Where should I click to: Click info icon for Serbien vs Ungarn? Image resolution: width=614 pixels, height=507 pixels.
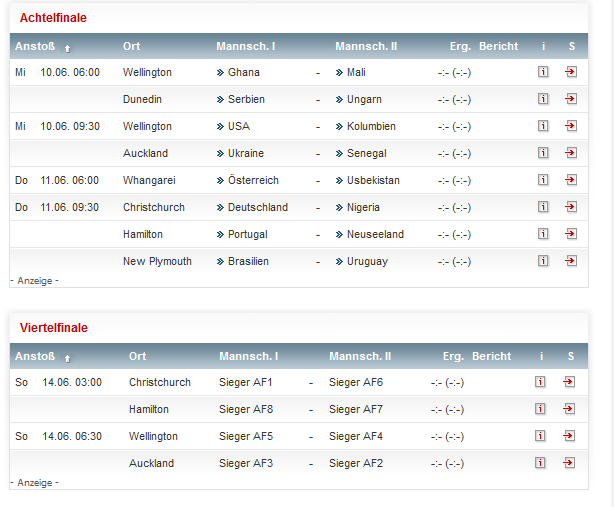click(543, 99)
